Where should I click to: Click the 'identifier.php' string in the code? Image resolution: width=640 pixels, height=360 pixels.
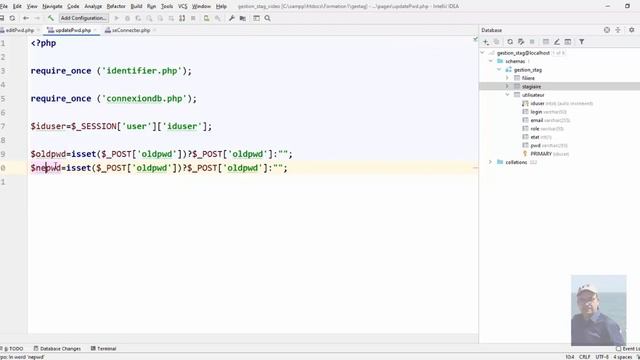[142, 71]
